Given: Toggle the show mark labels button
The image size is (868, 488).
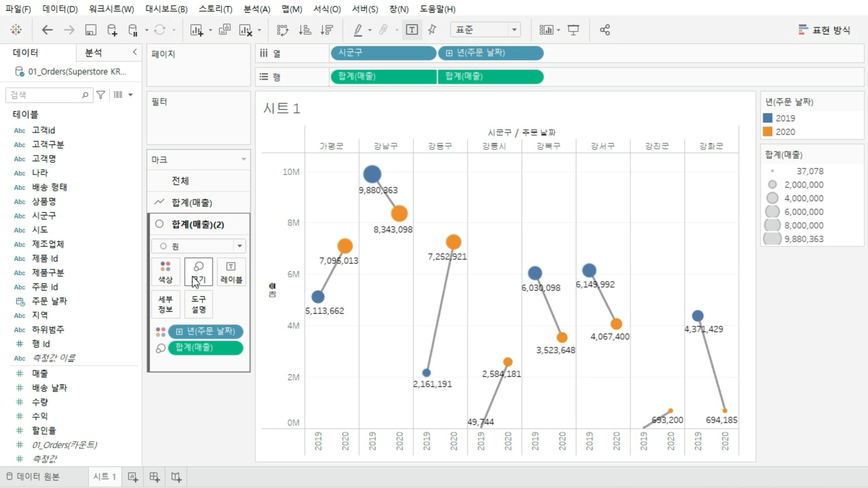Looking at the screenshot, I should tap(412, 30).
